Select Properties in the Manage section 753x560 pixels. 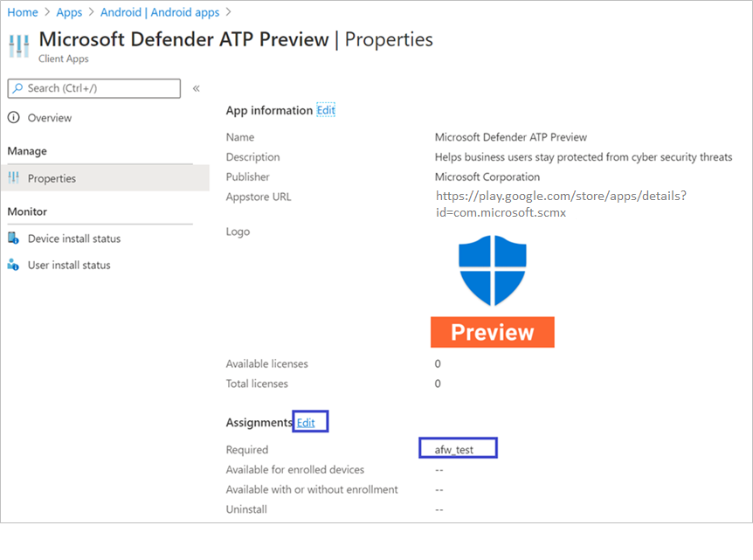(52, 178)
